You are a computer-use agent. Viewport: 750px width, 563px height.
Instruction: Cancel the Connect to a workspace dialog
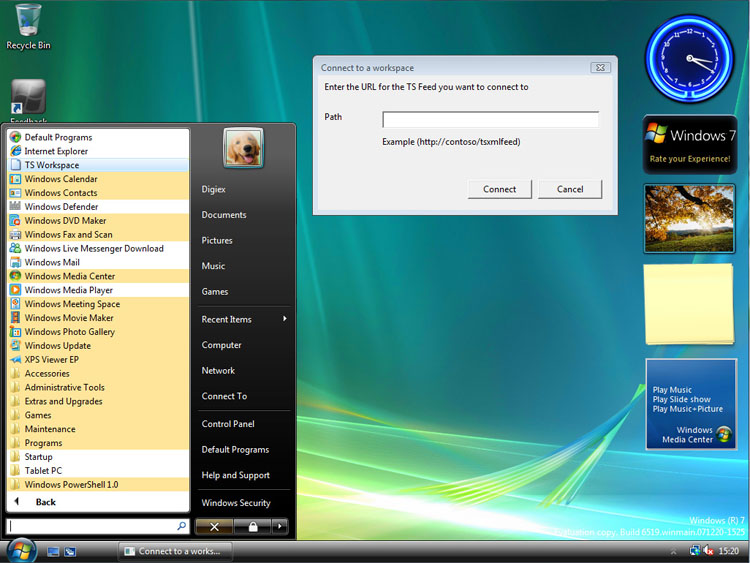(570, 189)
